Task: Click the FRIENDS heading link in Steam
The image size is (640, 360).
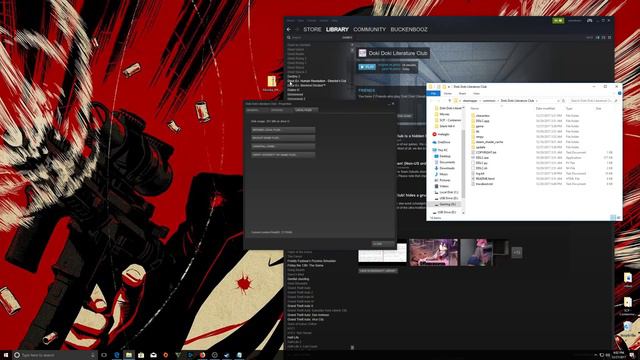Action: coord(367,90)
